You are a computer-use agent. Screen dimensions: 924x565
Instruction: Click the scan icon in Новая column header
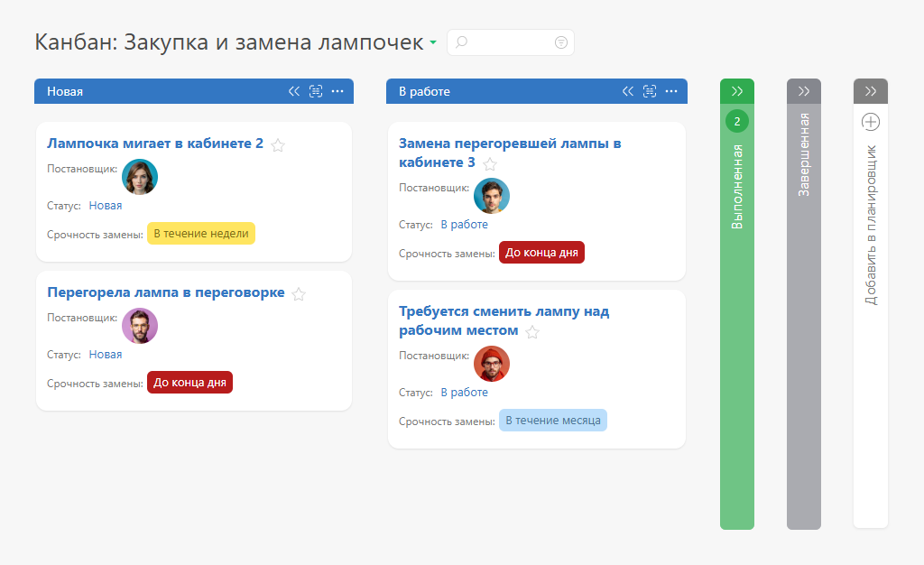click(x=315, y=91)
